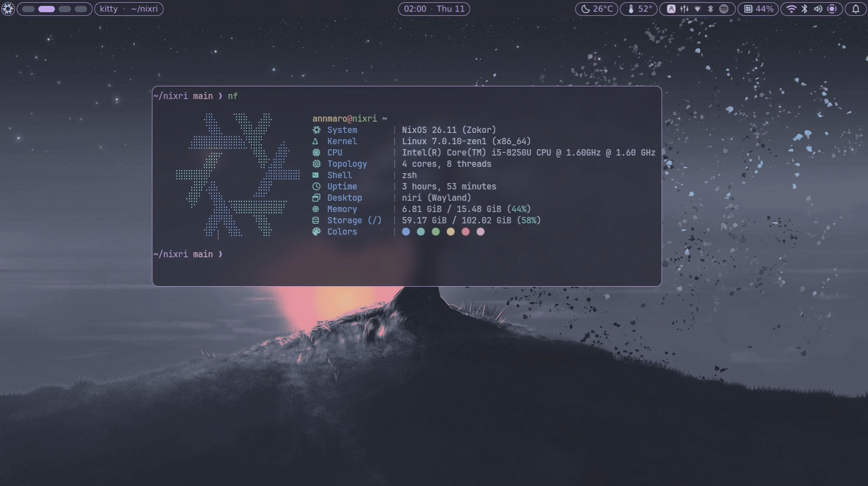Screen dimensions: 868x486
Task: Click the empty prompt line after output
Action: coord(188,255)
